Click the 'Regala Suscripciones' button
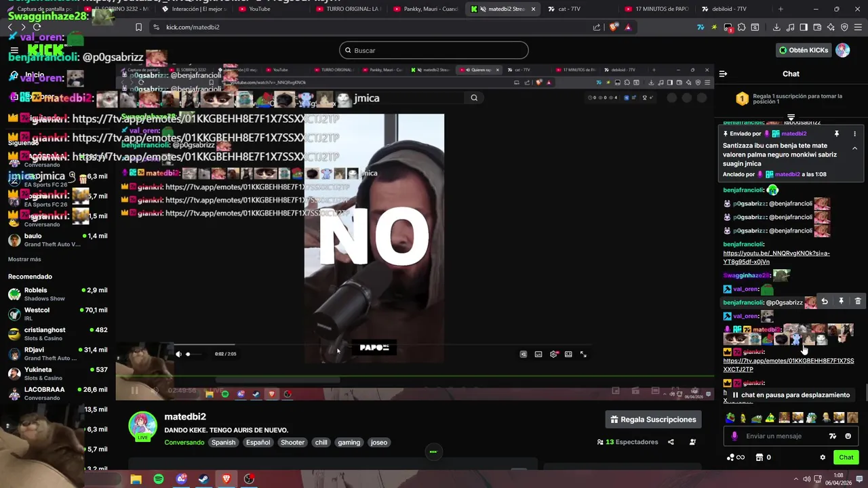The image size is (868, 488). click(x=653, y=420)
